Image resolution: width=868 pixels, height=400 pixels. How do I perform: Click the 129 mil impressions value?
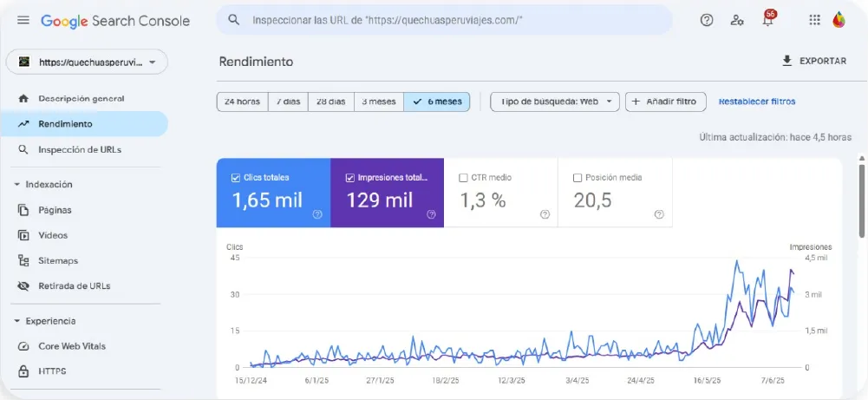380,200
